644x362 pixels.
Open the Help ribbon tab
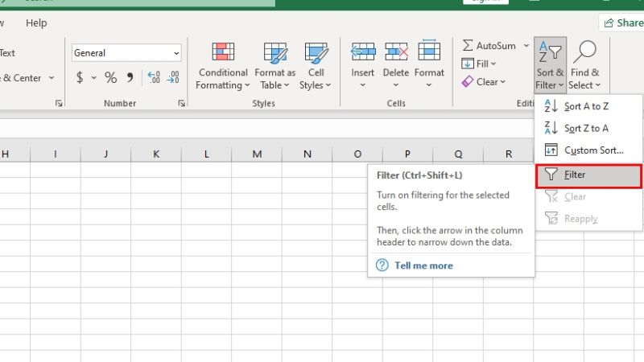coord(36,23)
